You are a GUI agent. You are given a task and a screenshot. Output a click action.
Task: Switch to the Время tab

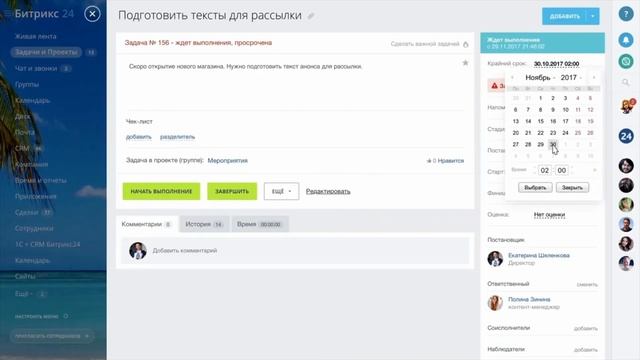(x=260, y=224)
